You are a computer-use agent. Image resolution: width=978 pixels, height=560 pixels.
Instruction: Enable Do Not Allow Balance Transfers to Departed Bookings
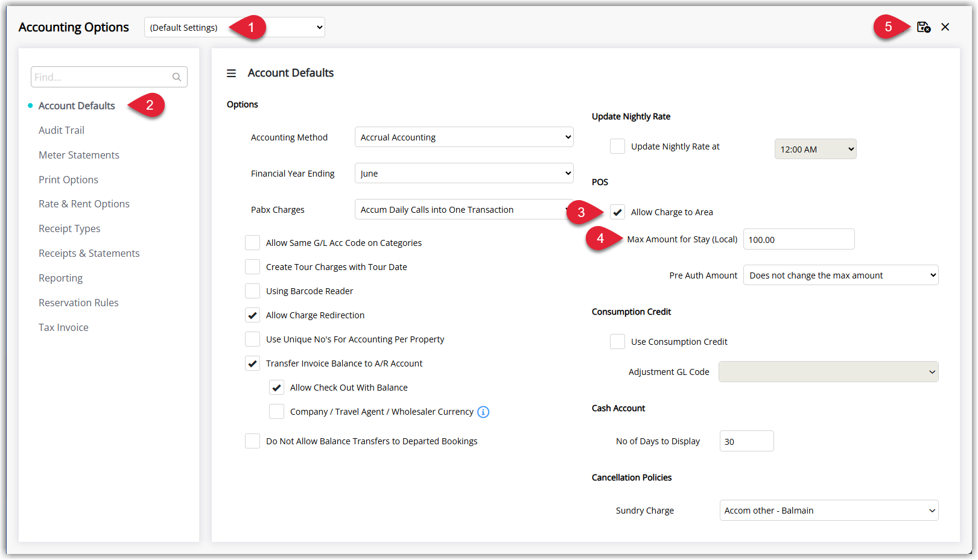point(252,441)
